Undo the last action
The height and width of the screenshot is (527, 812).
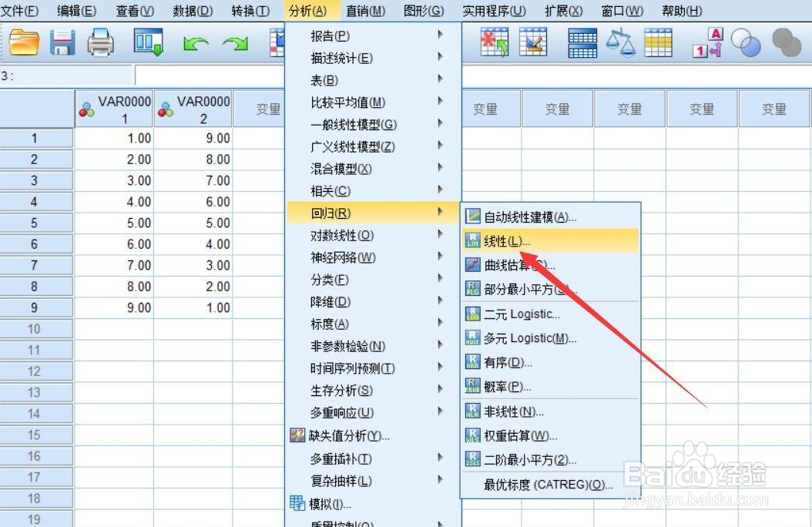click(195, 44)
